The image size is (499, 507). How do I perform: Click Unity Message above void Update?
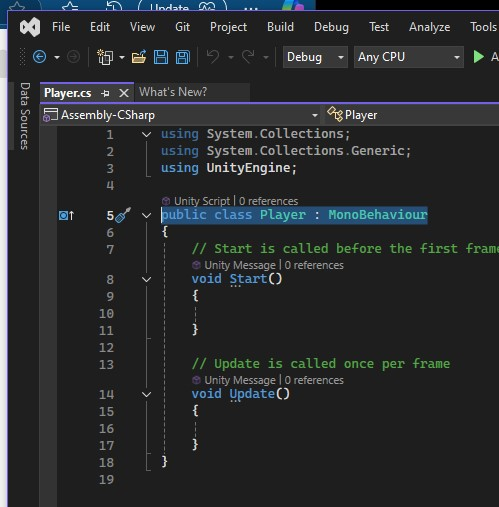click(x=240, y=380)
